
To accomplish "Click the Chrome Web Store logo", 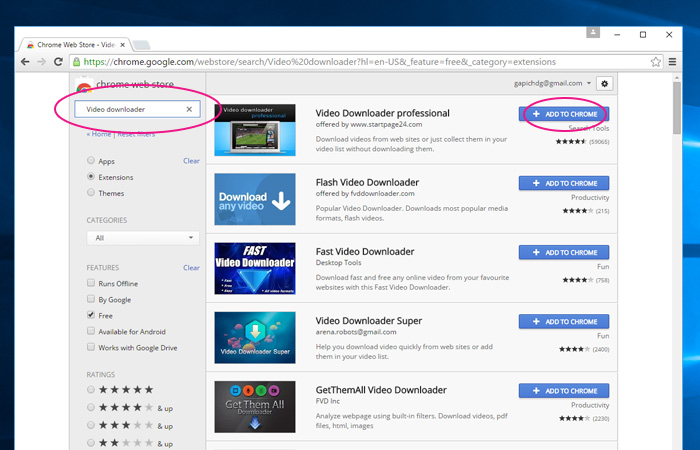I will pyautogui.click(x=84, y=85).
